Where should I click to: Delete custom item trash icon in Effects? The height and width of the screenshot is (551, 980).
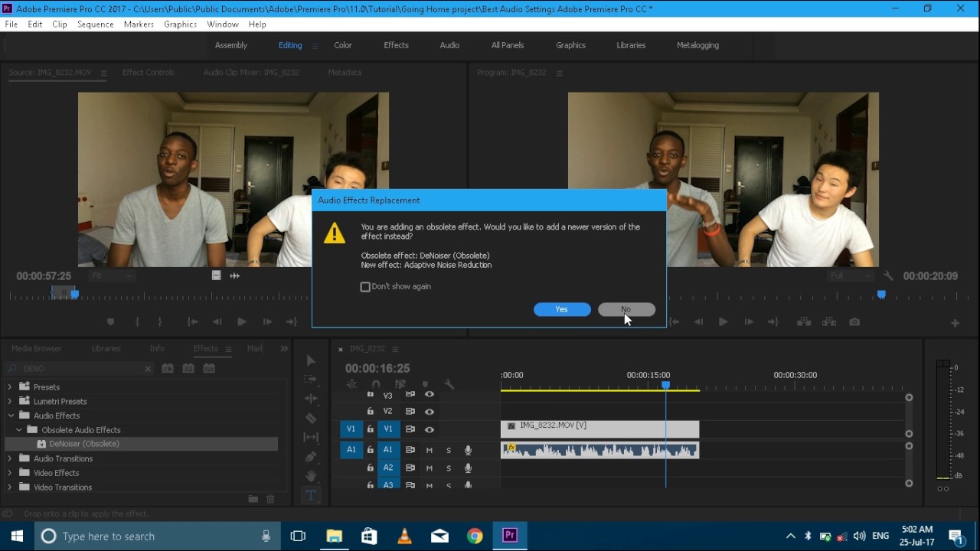[270, 499]
